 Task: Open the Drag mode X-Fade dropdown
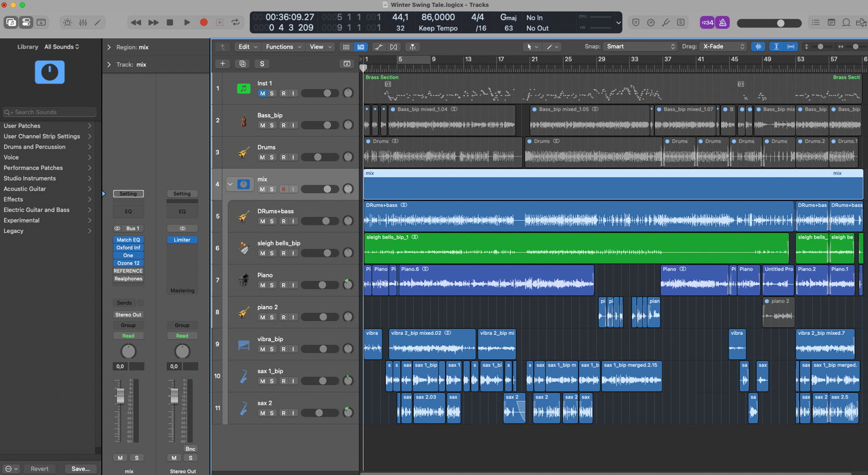coord(723,46)
